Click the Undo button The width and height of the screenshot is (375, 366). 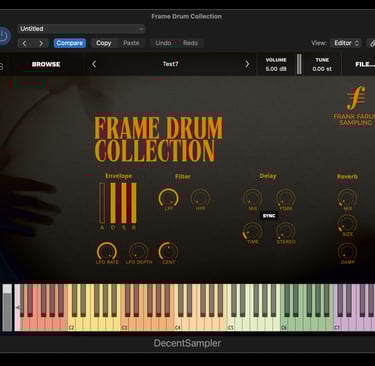coord(163,43)
